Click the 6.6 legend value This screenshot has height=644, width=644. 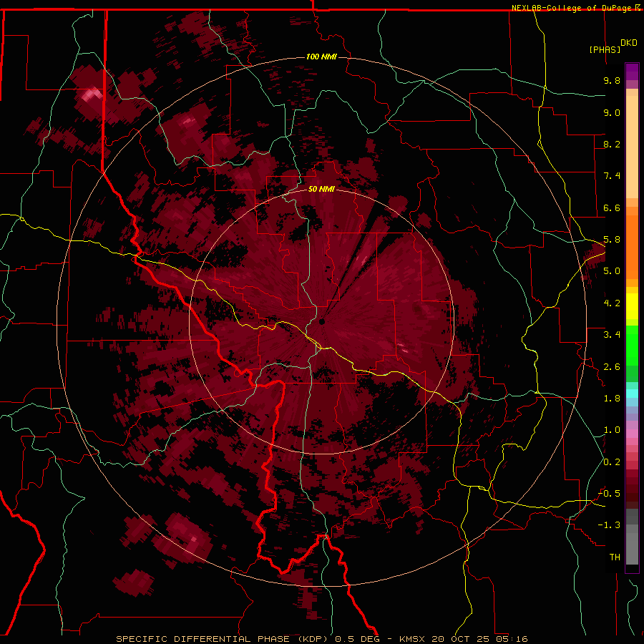(x=612, y=208)
